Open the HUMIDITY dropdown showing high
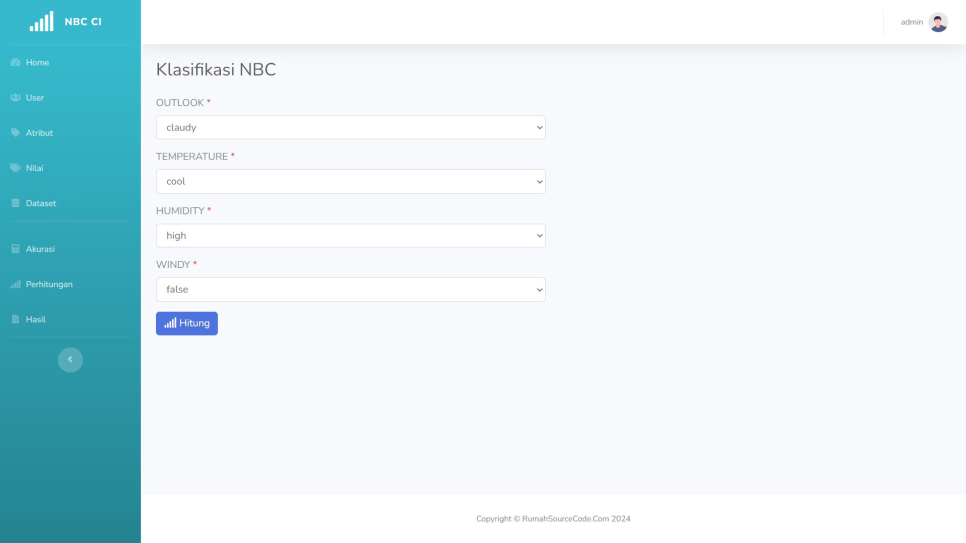Viewport: 966px width, 543px height. coord(351,235)
